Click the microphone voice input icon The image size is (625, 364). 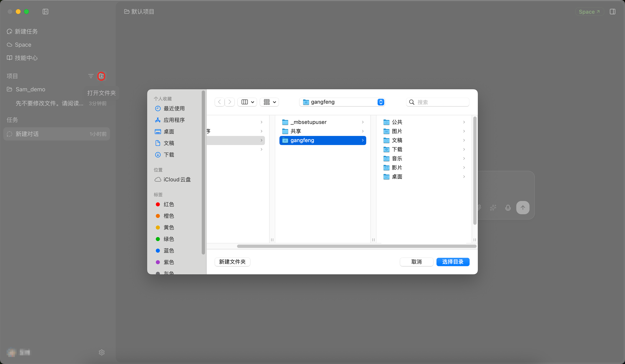pos(508,208)
